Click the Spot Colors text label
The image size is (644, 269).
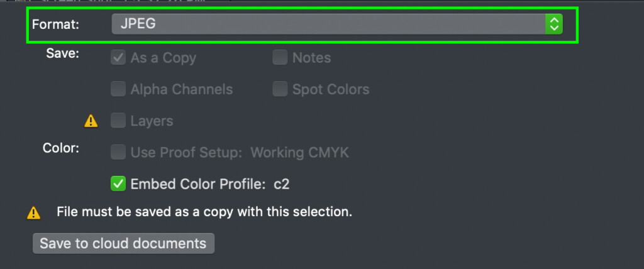coord(331,89)
